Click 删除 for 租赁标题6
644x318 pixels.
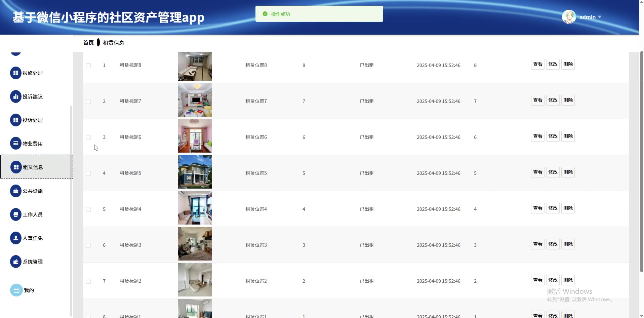[568, 136]
